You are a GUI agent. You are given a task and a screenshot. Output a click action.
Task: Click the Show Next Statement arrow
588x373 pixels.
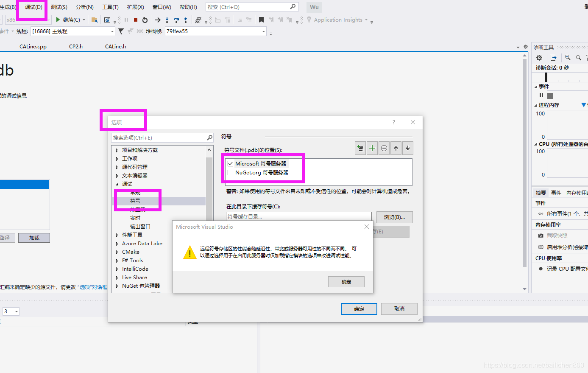[x=157, y=20]
